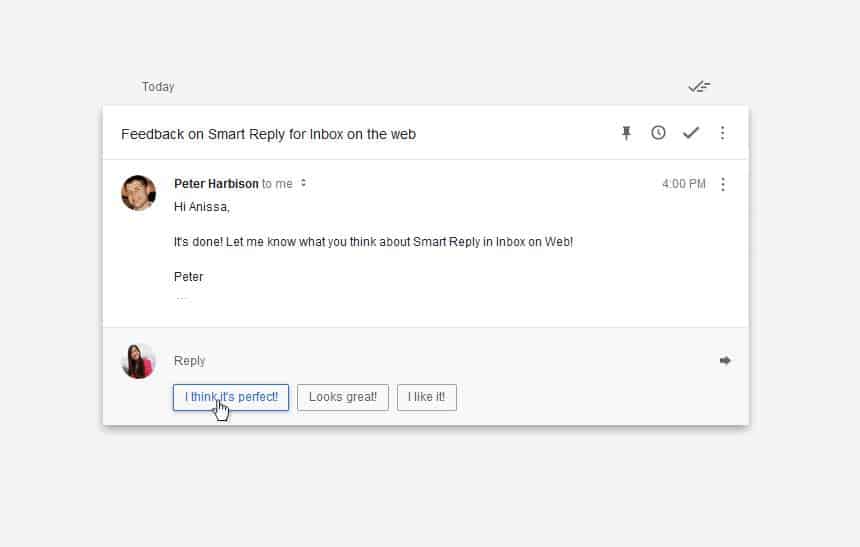Click Anissa's avatar beside Reply

click(138, 361)
